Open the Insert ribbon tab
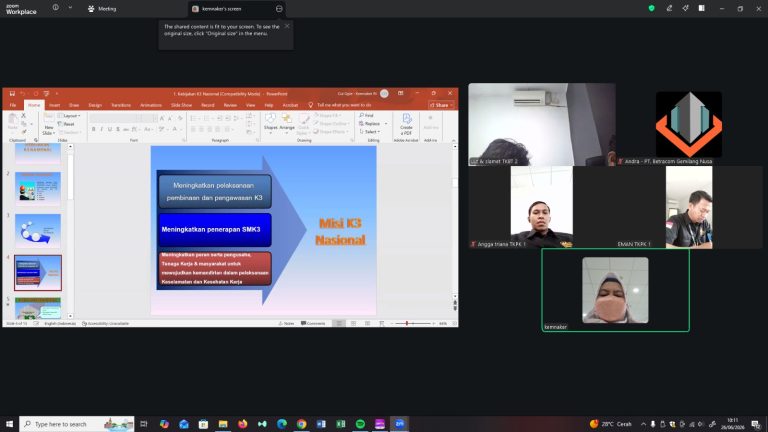The height and width of the screenshot is (432, 768). tap(54, 105)
